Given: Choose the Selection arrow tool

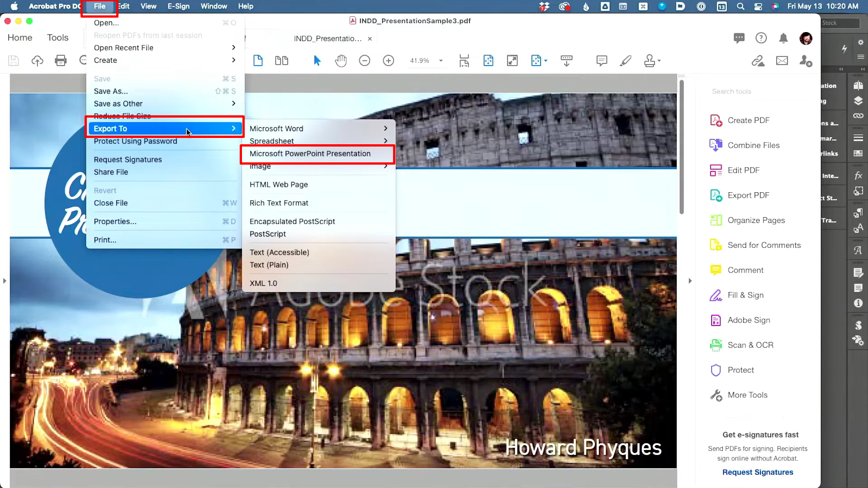Looking at the screenshot, I should (x=317, y=61).
